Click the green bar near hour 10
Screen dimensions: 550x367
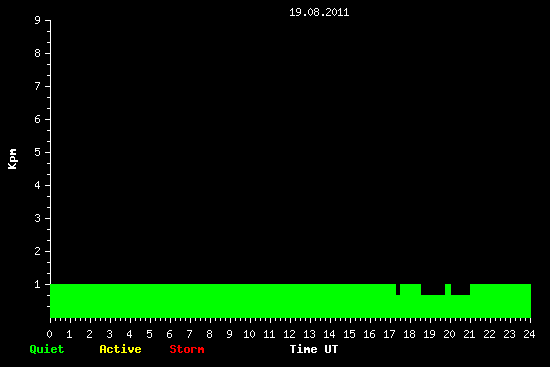[x=249, y=301]
